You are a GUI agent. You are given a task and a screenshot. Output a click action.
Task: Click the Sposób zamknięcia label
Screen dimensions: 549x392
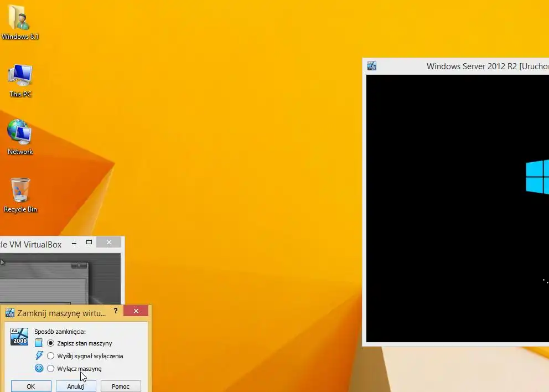(x=60, y=332)
